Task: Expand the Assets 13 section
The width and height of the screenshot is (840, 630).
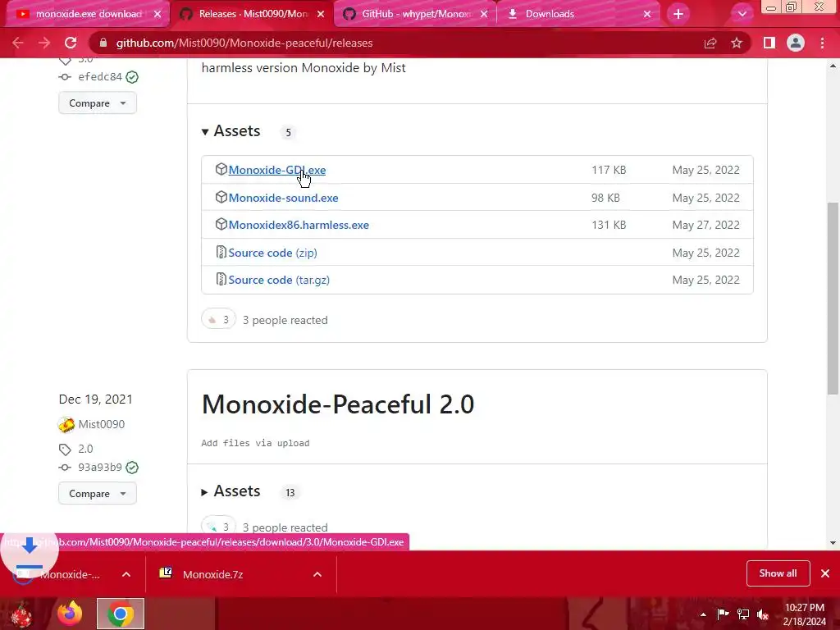Action: click(x=231, y=491)
